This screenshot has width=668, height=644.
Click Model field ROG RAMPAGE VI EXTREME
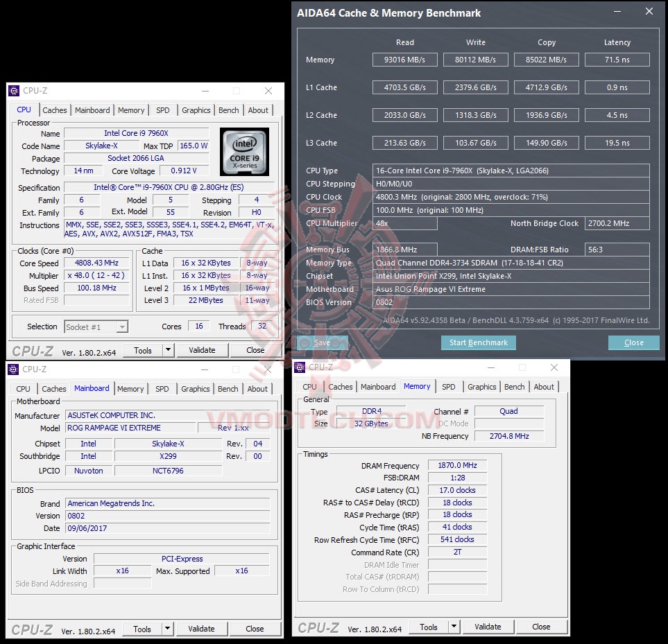[130, 428]
